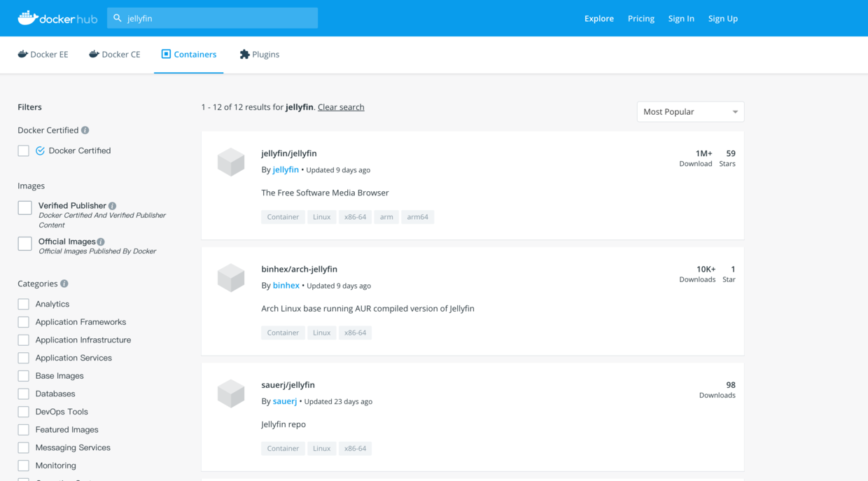Image resolution: width=868 pixels, height=481 pixels.
Task: Click the Docker Hub whale logo
Action: [x=57, y=18]
